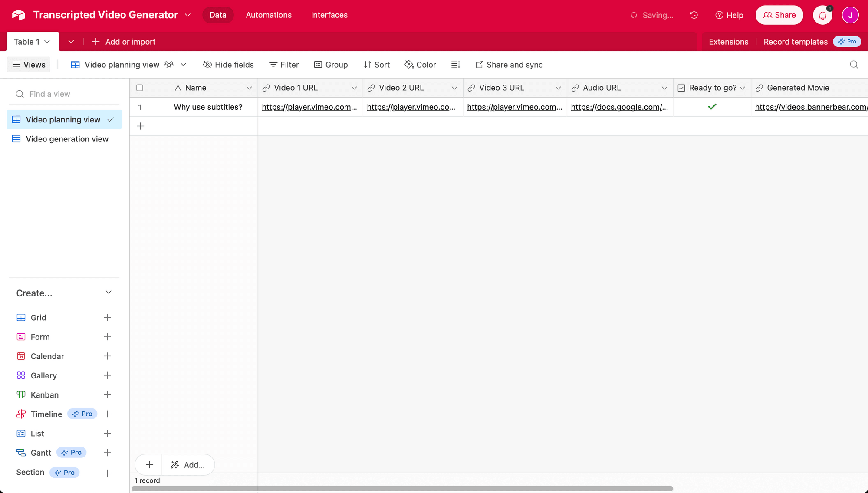Image resolution: width=868 pixels, height=493 pixels.
Task: Open the Name field dropdown menu
Action: pyautogui.click(x=250, y=87)
